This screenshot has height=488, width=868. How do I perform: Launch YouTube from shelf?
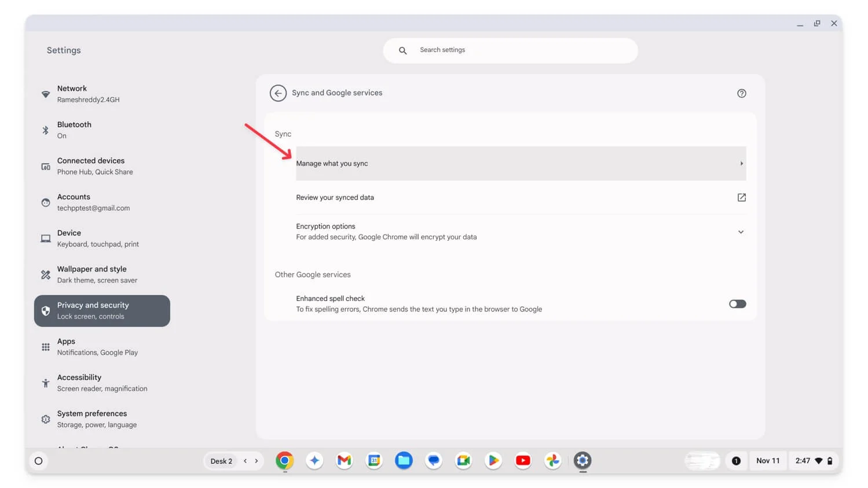pos(523,461)
